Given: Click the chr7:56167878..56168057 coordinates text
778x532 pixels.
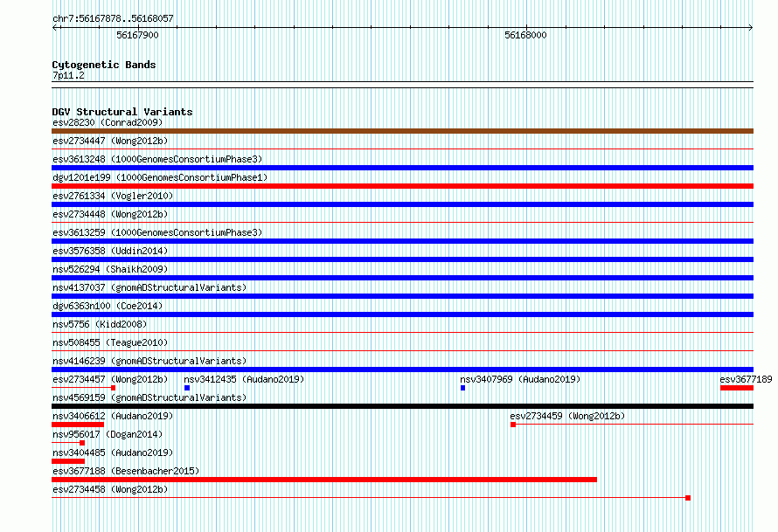Looking at the screenshot, I should [113, 18].
